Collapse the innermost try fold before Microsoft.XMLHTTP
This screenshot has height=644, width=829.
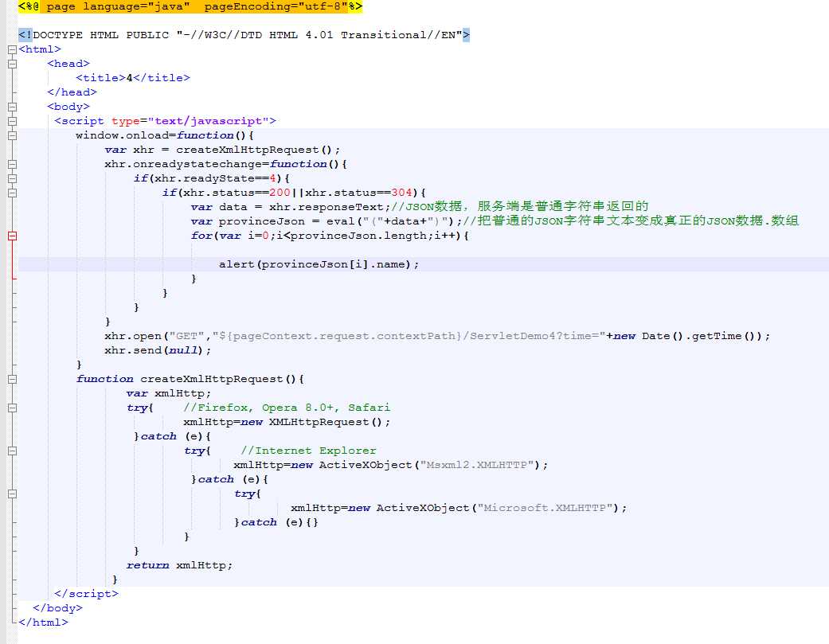coord(12,494)
